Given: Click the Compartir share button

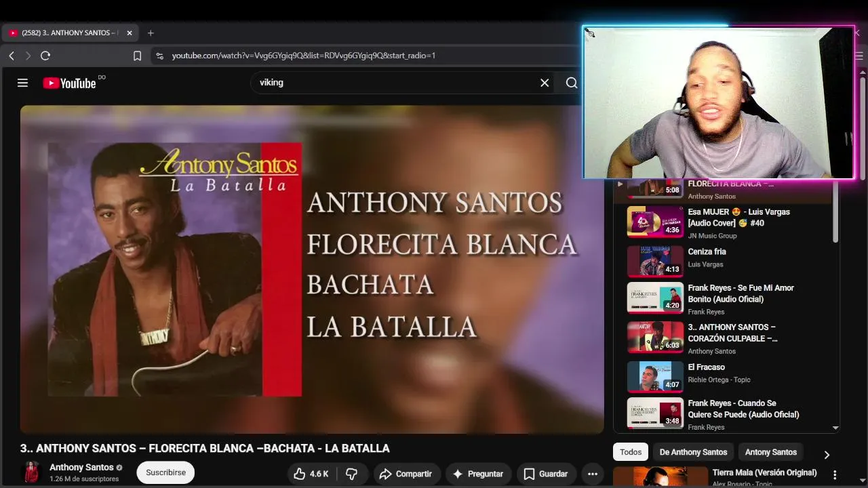Looking at the screenshot, I should pyautogui.click(x=406, y=474).
